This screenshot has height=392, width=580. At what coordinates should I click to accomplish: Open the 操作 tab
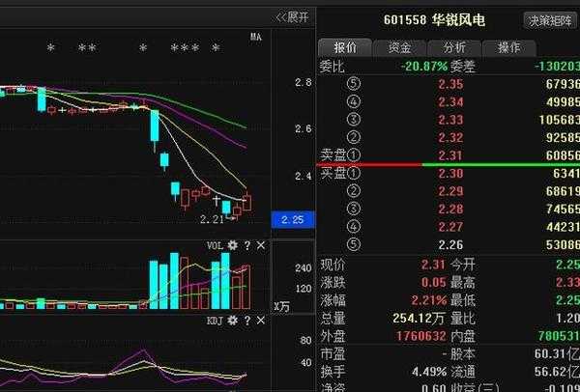[508, 47]
